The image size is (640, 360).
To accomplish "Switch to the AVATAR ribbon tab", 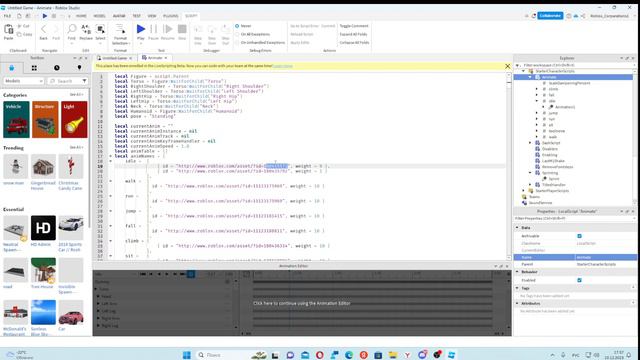I will point(119,16).
